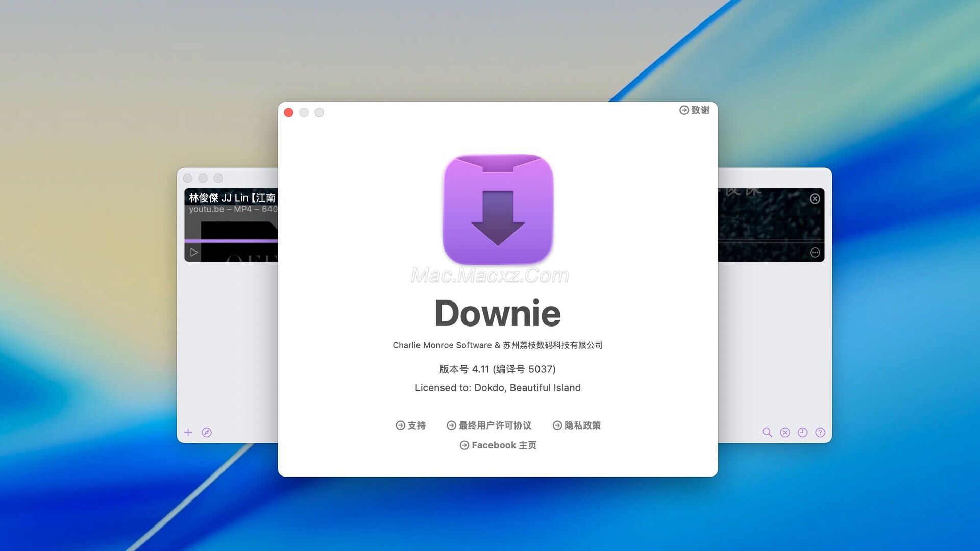This screenshot has height=551, width=980.
Task: Close the Downie about window
Action: [288, 113]
